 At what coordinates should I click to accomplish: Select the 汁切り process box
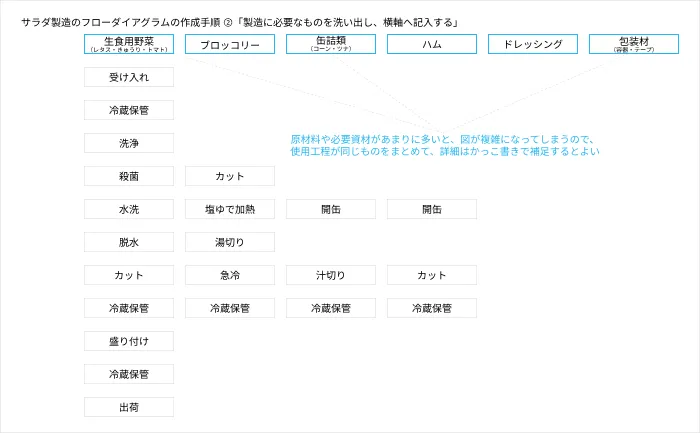tap(331, 275)
